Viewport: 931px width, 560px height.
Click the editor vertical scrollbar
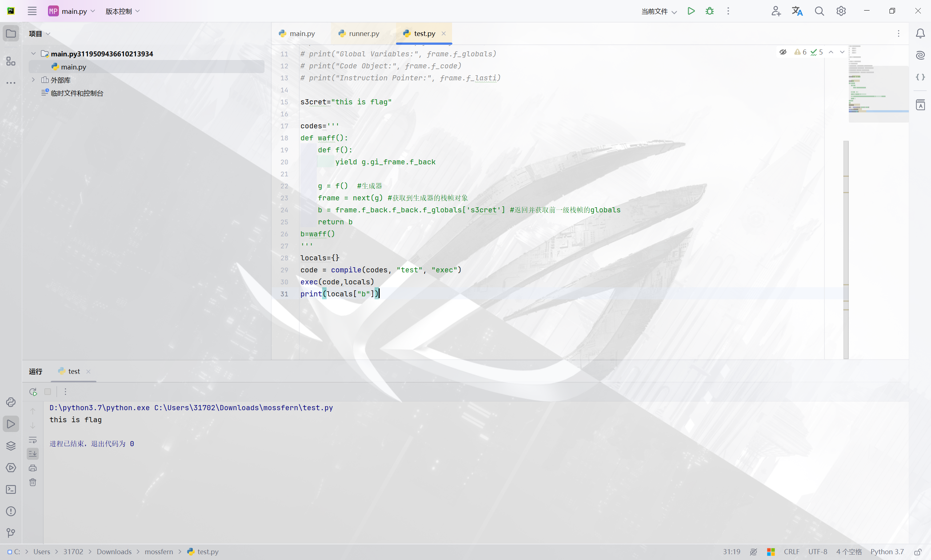click(846, 250)
